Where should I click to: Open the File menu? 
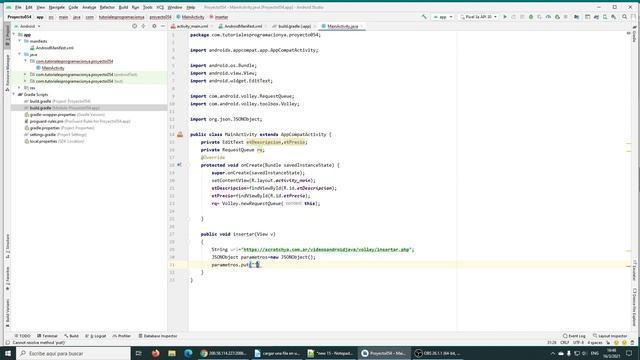(x=18, y=7)
